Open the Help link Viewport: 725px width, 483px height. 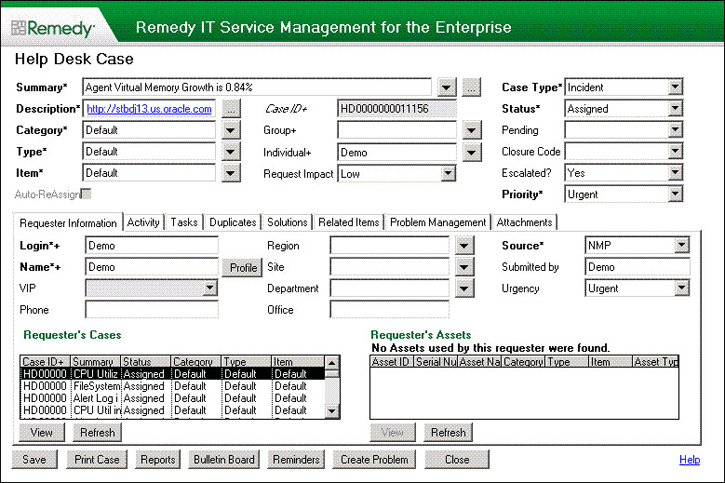(x=689, y=460)
